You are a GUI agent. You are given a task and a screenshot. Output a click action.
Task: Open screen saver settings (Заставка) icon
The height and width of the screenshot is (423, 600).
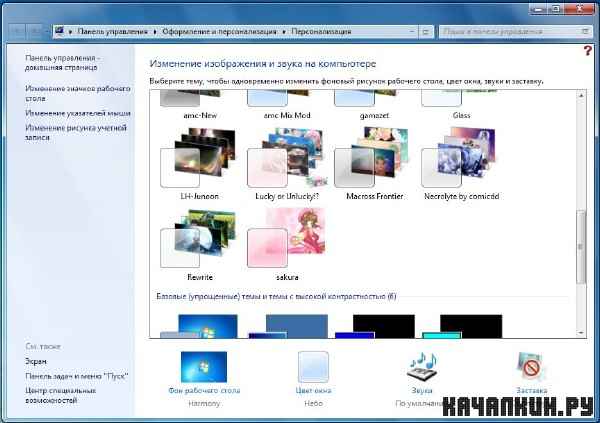(531, 367)
